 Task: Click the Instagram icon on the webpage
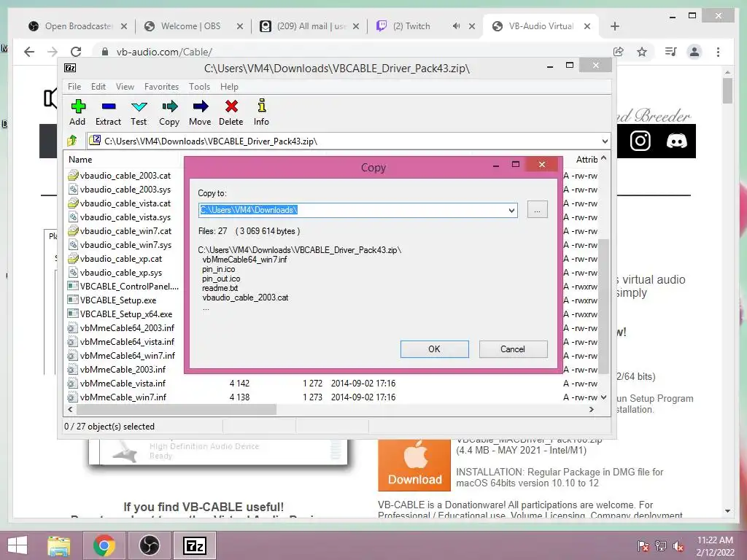640,141
